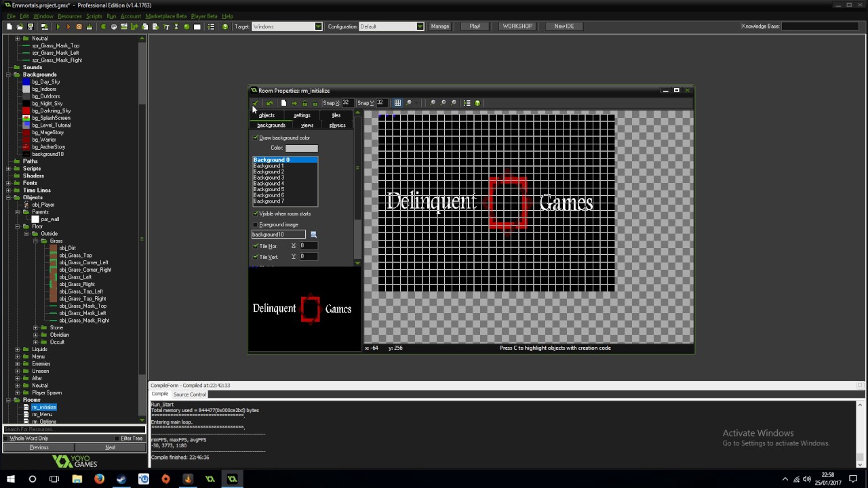Toggle Visible when room starts checkbox
868x488 pixels.
click(x=256, y=213)
